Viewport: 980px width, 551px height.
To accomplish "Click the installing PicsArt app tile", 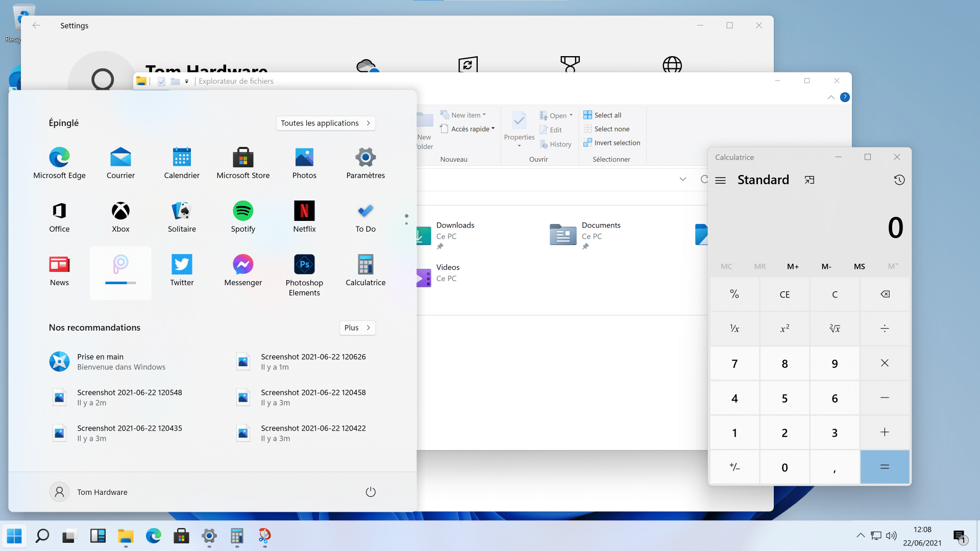I will click(x=120, y=272).
